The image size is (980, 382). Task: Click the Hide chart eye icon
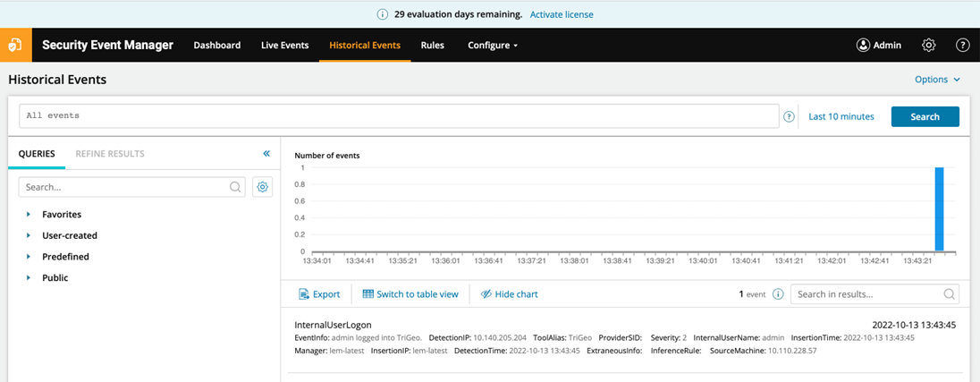coord(486,293)
